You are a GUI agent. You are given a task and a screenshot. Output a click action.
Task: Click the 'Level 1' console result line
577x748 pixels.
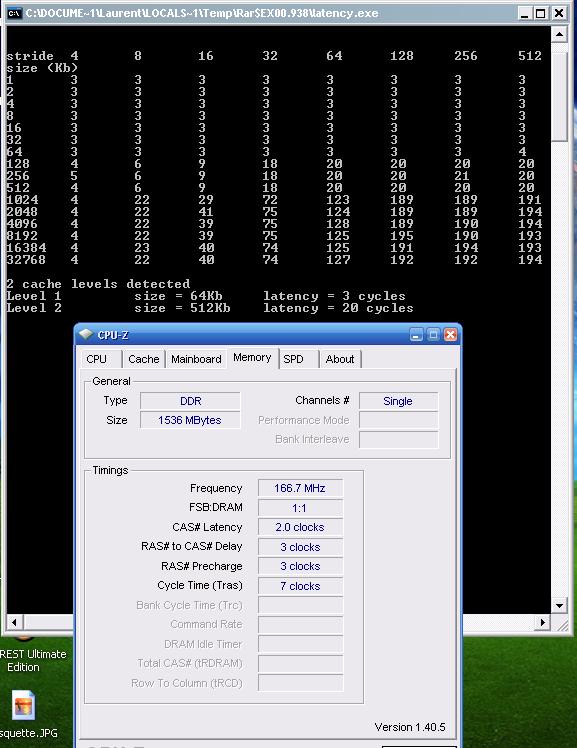(206, 296)
